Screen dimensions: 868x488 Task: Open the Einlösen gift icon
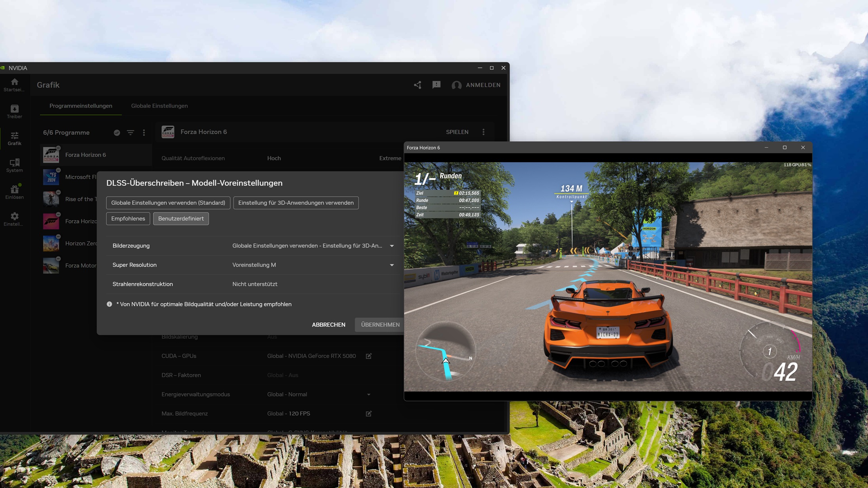[14, 192]
